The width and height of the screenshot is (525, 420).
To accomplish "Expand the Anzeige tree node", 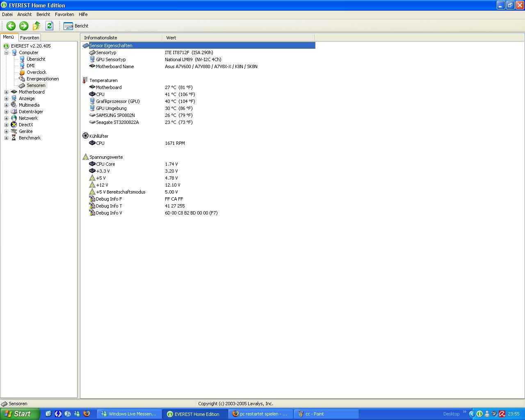I will (x=6, y=98).
